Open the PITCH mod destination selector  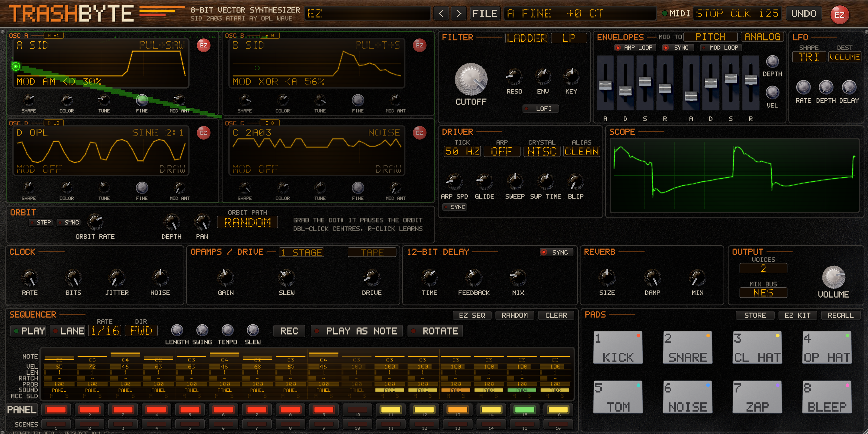(x=710, y=37)
